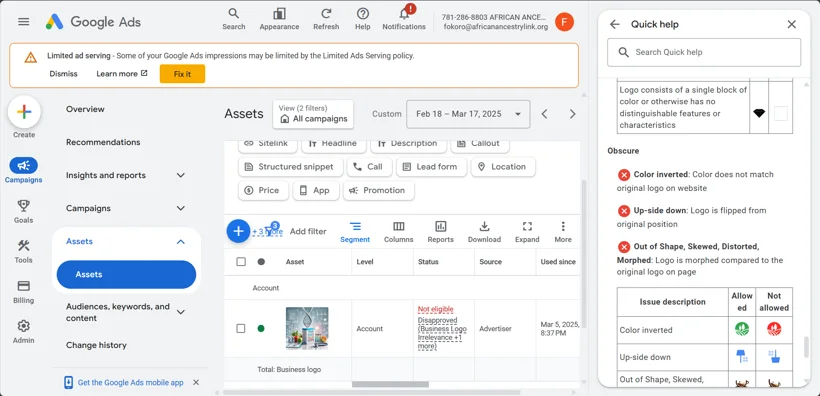
Task: Open the business logo thumbnail
Action: tap(307, 328)
